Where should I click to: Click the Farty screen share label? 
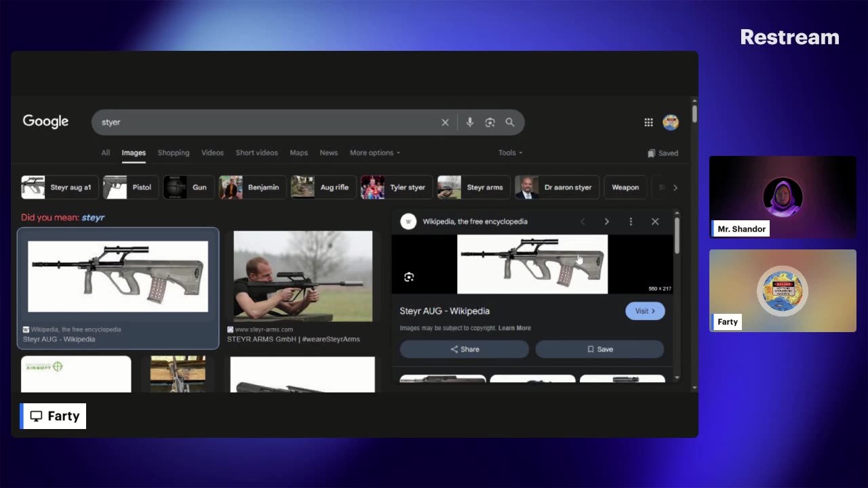(54, 416)
